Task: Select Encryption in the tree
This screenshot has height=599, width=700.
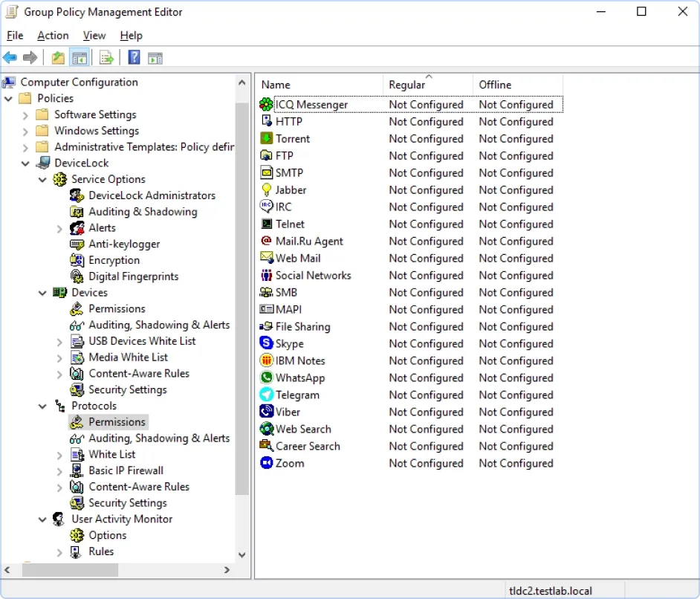Action: click(x=114, y=260)
